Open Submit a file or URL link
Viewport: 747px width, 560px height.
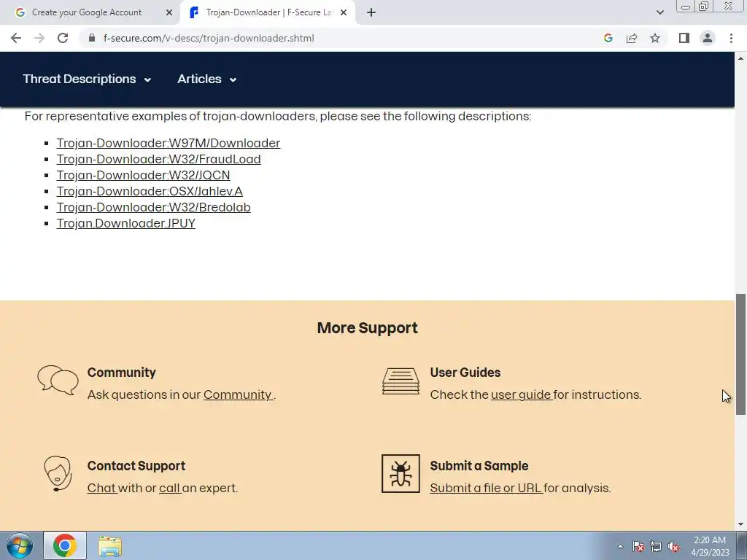coord(487,488)
